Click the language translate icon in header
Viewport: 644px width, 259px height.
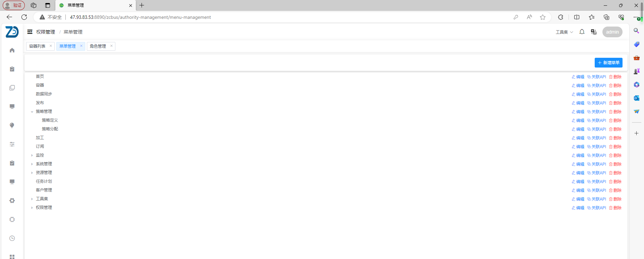594,32
